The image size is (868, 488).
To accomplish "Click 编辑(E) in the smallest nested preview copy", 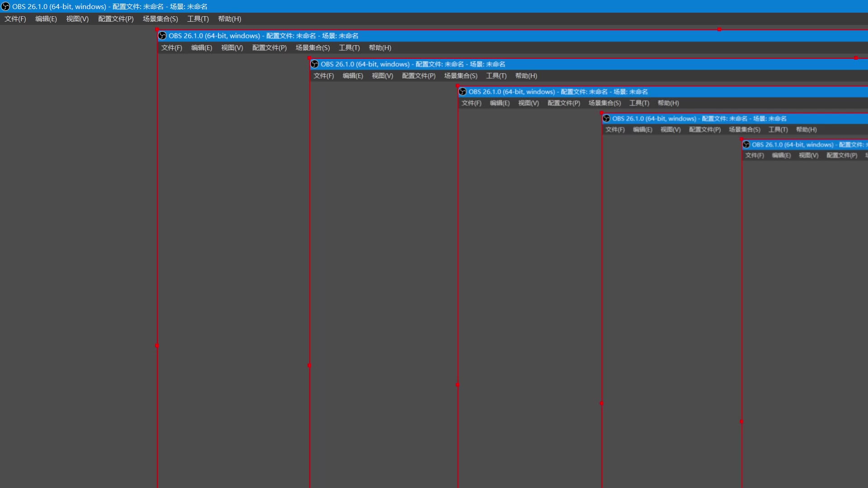I will click(782, 155).
